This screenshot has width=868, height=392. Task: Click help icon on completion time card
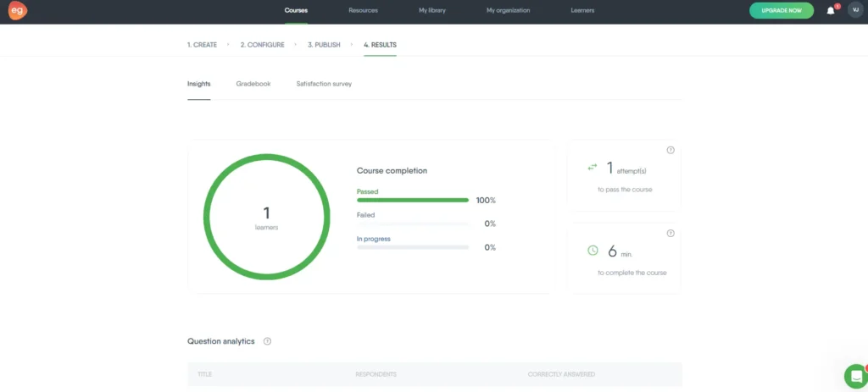670,233
